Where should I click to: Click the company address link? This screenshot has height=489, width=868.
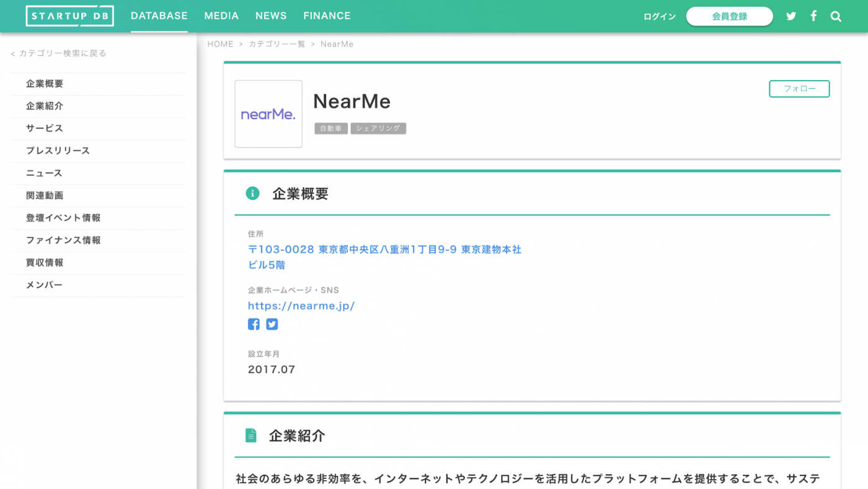tap(384, 249)
